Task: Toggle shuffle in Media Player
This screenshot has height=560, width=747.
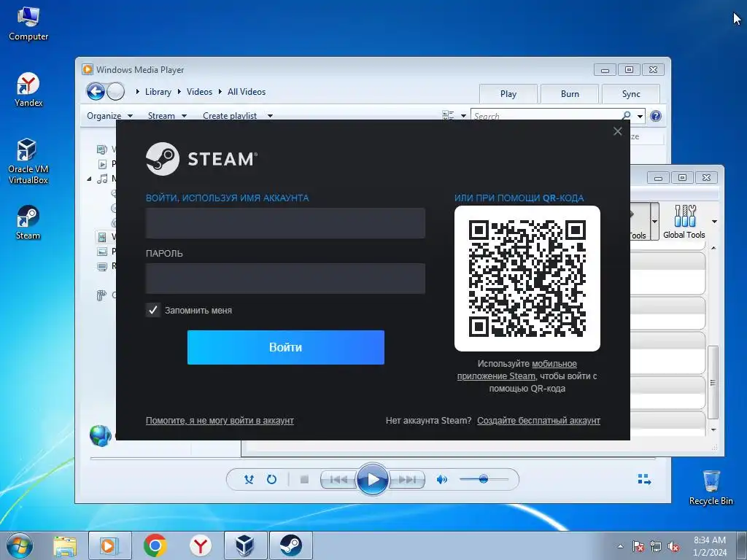Action: coord(249,479)
